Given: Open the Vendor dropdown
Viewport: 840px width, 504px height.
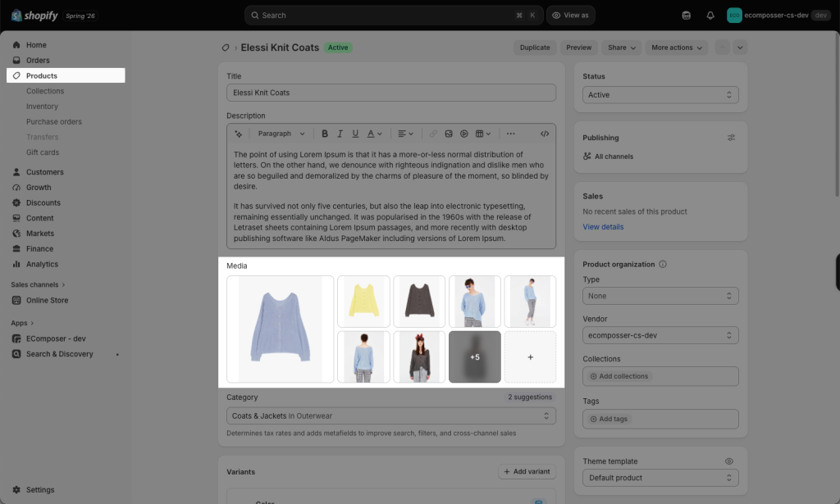Looking at the screenshot, I should [x=660, y=335].
